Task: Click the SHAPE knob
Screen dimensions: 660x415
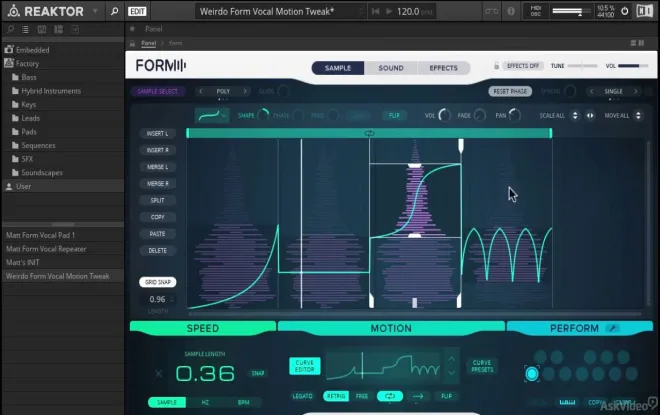Action: (263, 115)
